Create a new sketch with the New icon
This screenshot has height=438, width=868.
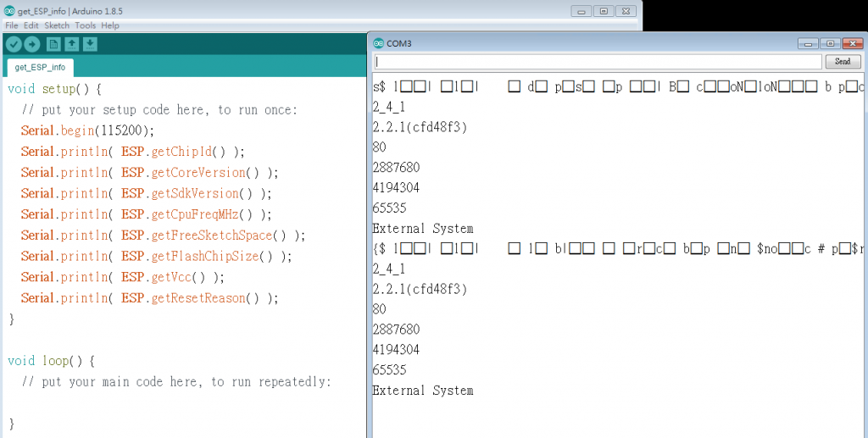[53, 44]
